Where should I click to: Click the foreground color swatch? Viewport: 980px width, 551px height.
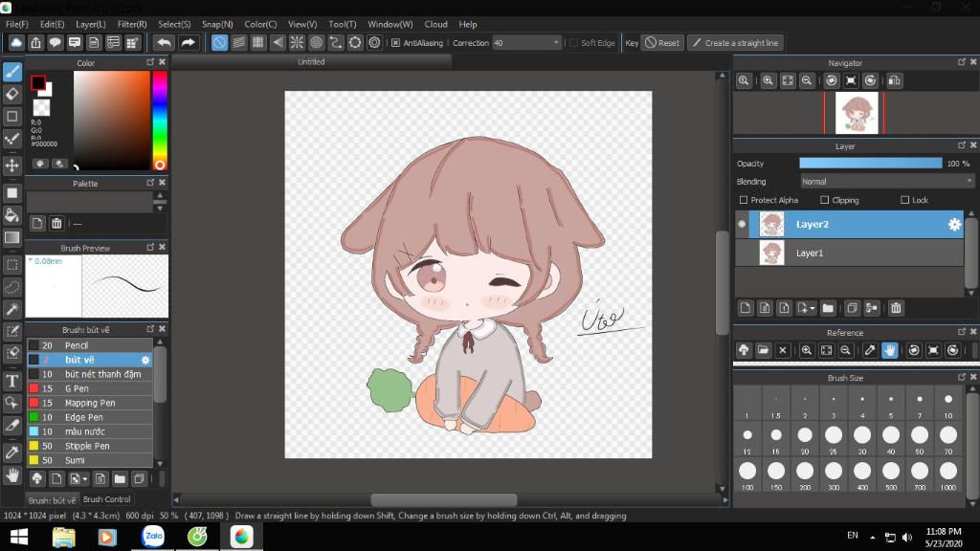tap(38, 82)
